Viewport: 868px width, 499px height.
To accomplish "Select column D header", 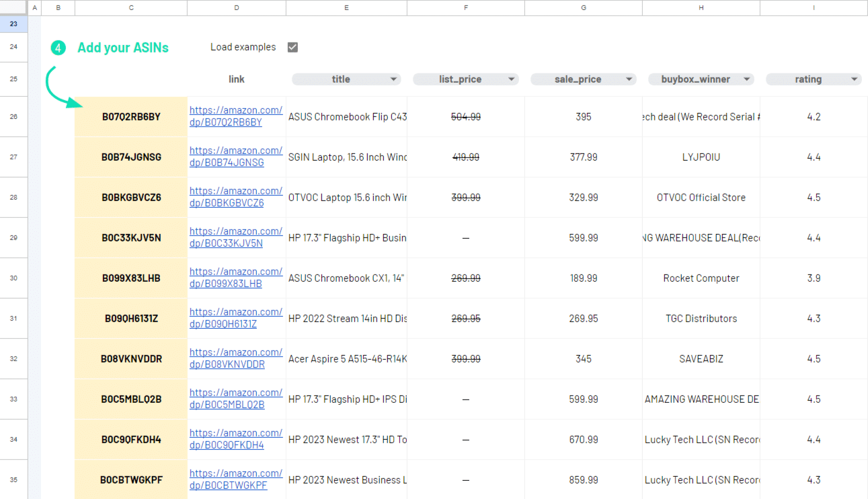I will tap(237, 7).
